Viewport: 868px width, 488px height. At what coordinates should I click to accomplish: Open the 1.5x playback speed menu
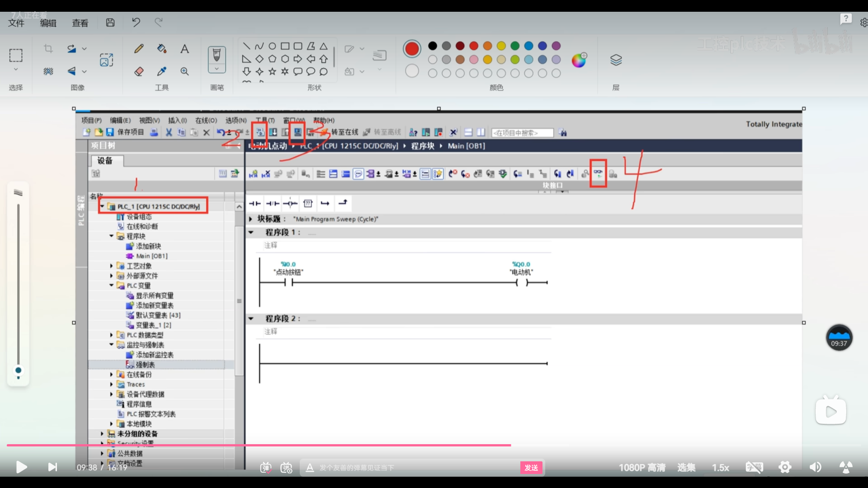[x=720, y=468]
